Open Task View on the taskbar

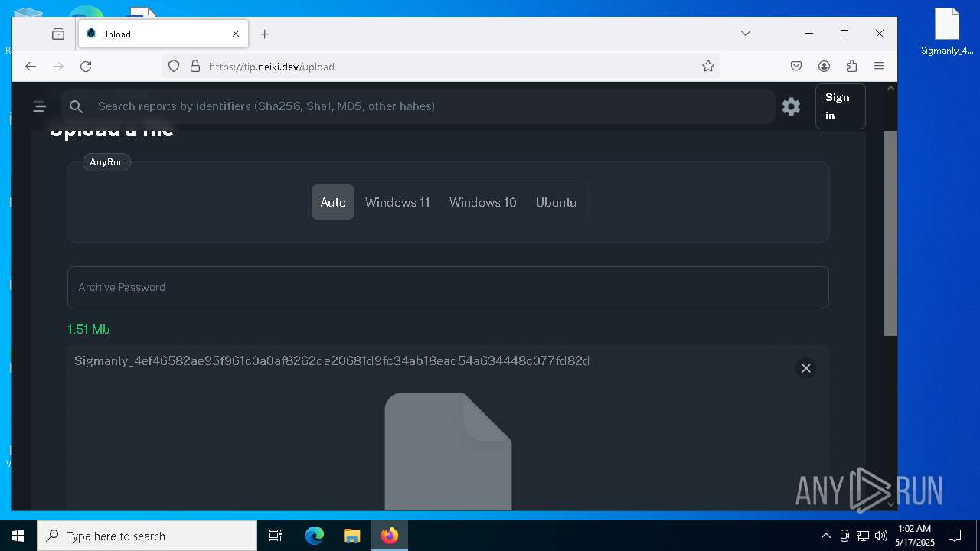point(276,536)
